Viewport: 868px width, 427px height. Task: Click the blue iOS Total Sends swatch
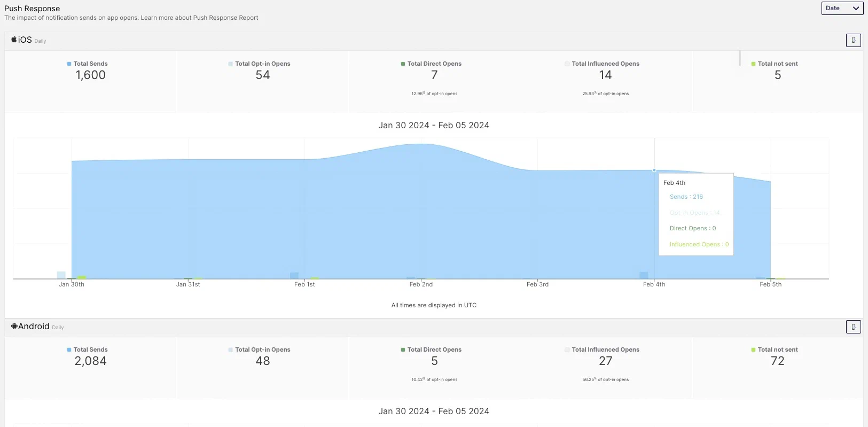coord(69,64)
